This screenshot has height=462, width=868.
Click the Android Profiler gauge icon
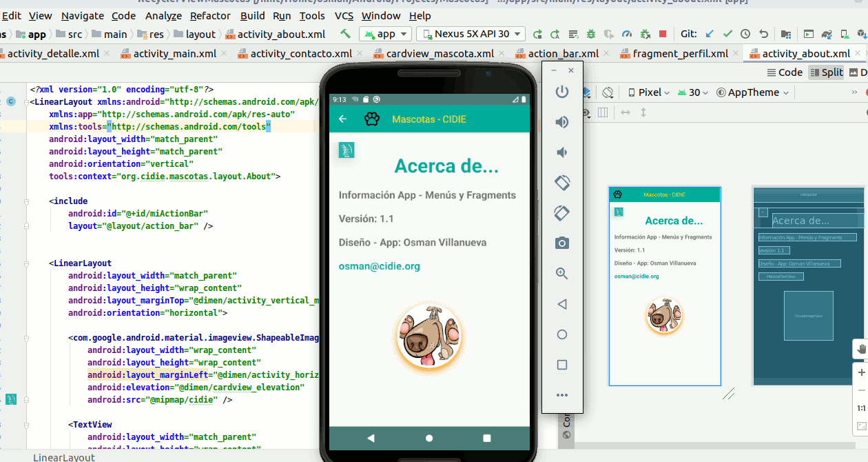click(627, 34)
